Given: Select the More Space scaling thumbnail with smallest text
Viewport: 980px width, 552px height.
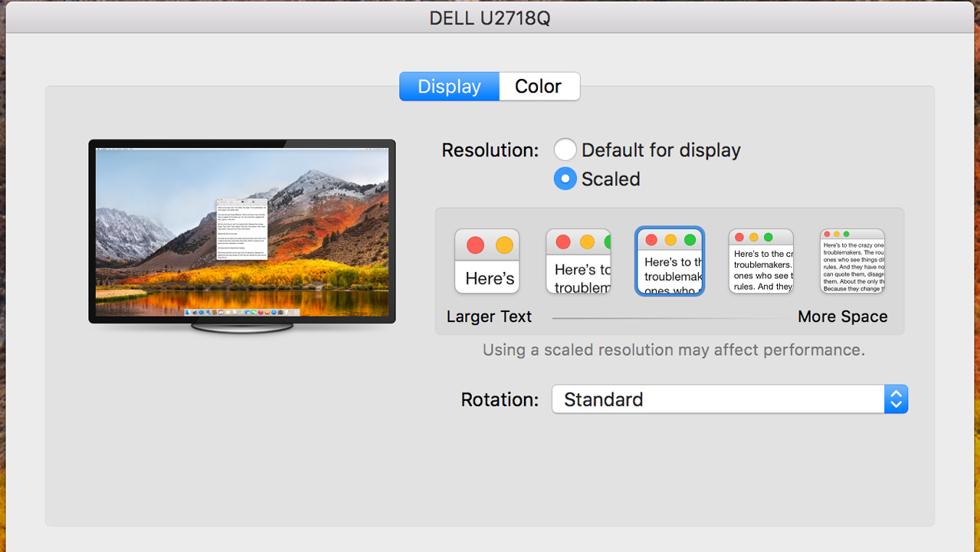Looking at the screenshot, I should click(x=852, y=261).
